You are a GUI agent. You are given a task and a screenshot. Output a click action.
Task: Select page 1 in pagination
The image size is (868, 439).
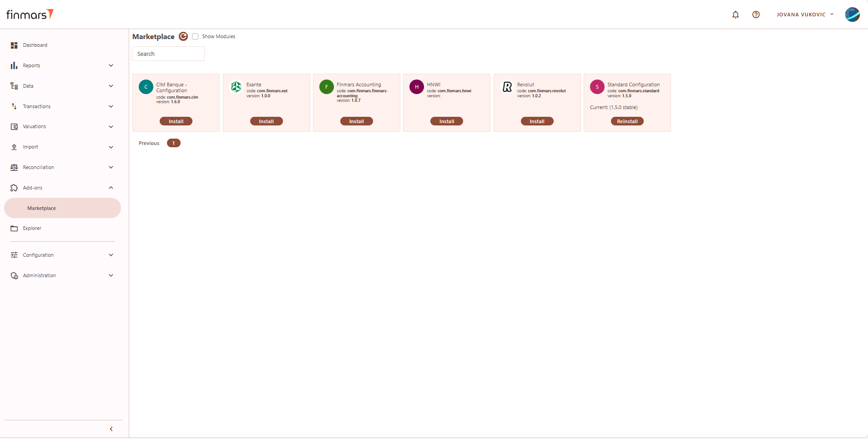click(174, 143)
